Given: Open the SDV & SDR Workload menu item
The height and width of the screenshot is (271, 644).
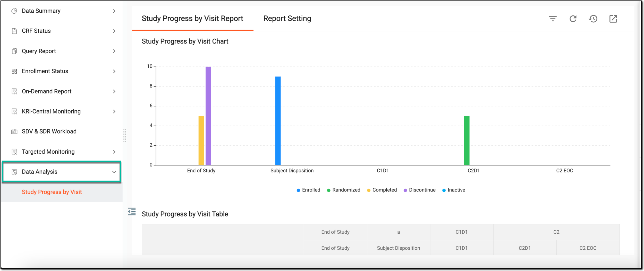Looking at the screenshot, I should (x=62, y=132).
